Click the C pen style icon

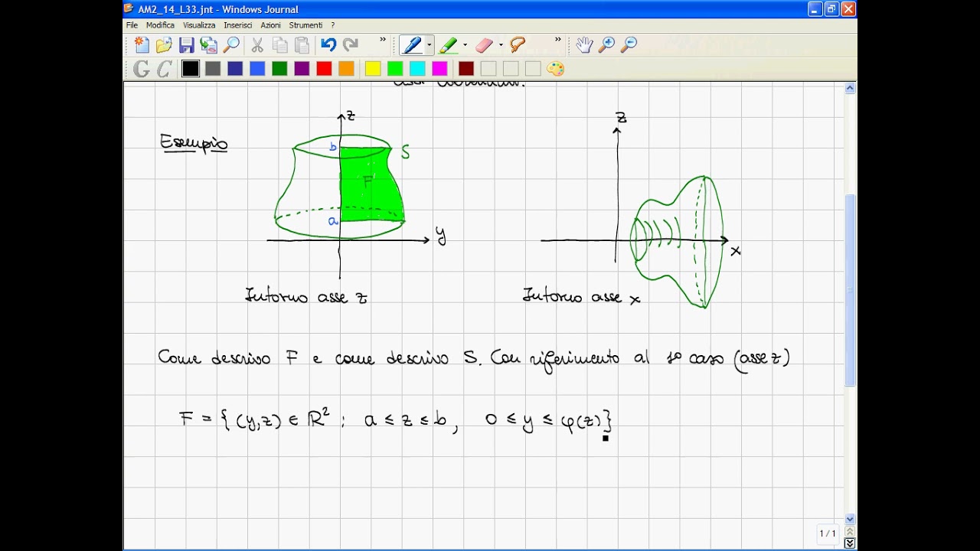(x=164, y=69)
